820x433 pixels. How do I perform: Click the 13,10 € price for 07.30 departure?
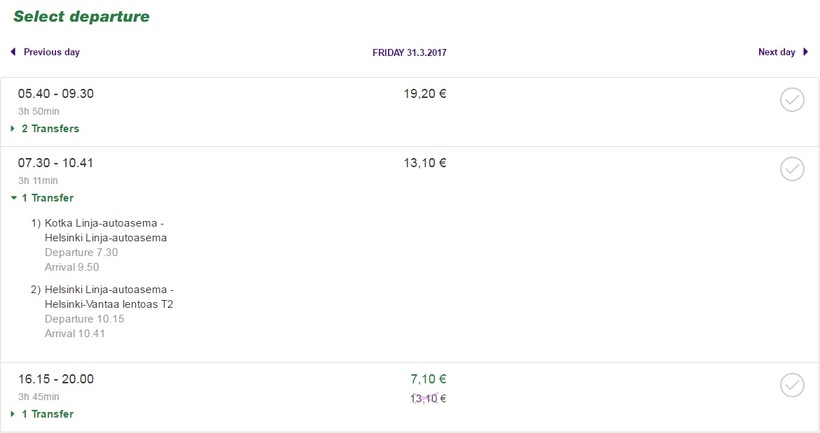pos(425,163)
